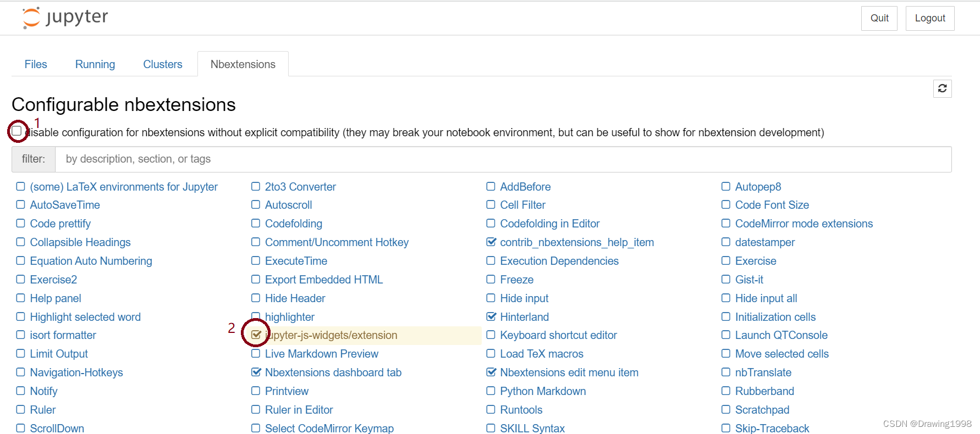This screenshot has height=434, width=980.
Task: Select the CodeMirror mode extensions link
Action: click(804, 224)
